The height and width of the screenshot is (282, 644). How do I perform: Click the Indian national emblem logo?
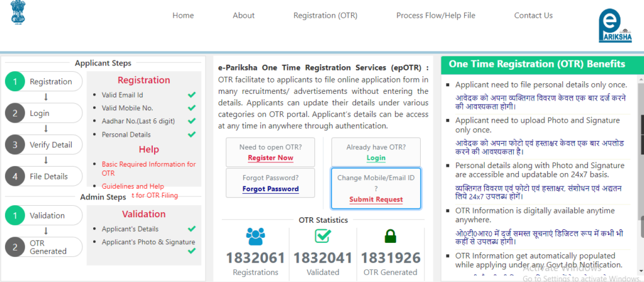(18, 12)
